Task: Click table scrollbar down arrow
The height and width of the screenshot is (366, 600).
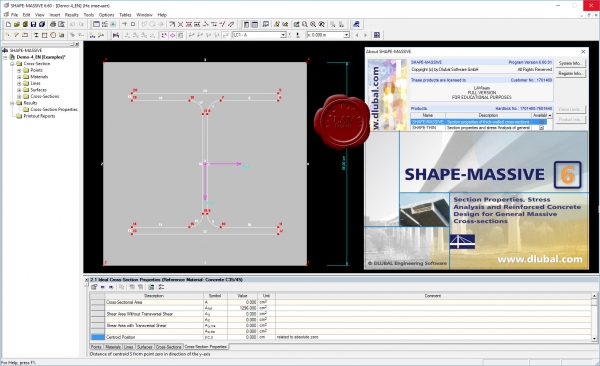Action: pos(594,338)
